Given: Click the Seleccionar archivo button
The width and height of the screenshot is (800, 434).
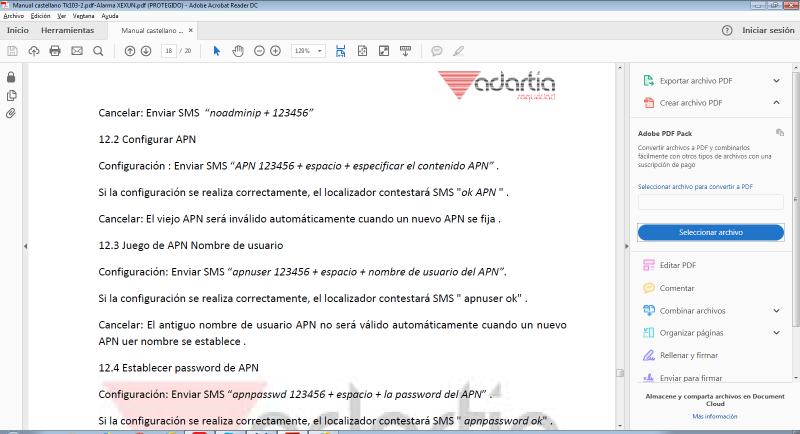Looking at the screenshot, I should pos(710,232).
